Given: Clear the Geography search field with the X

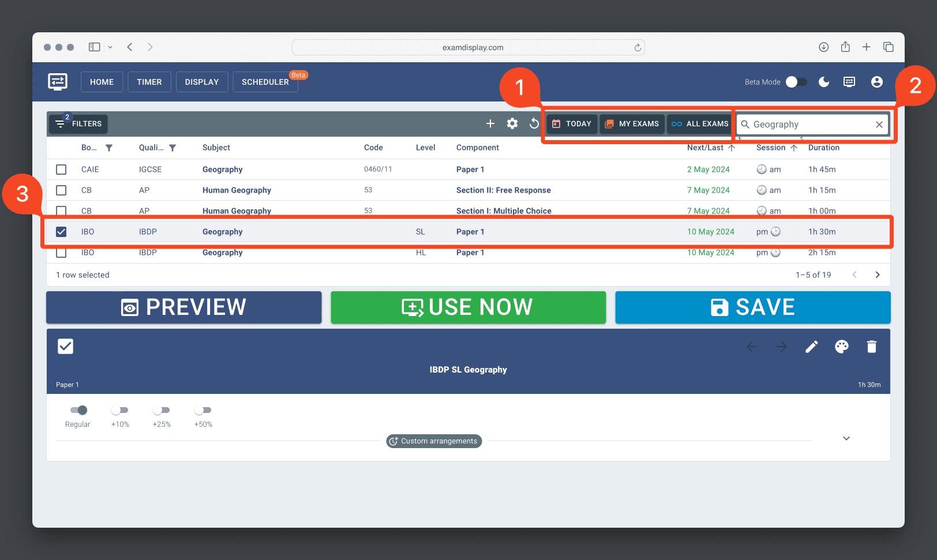Looking at the screenshot, I should pos(879,124).
